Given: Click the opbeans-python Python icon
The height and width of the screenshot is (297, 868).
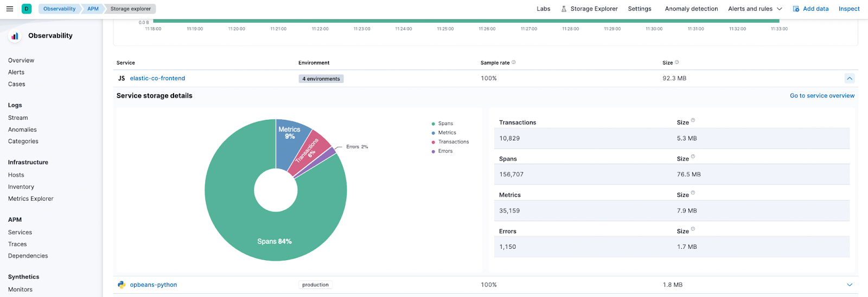Looking at the screenshot, I should pos(122,285).
